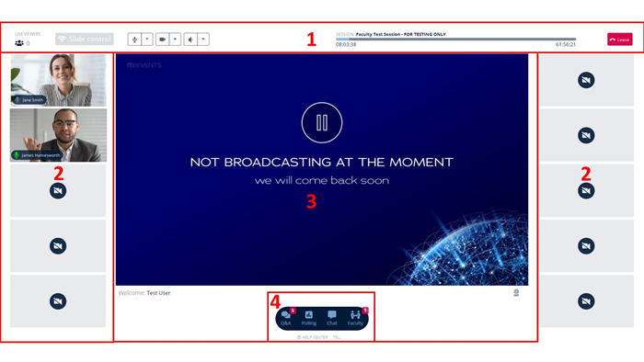Click the session title 'Faculty Test Session'
This screenshot has height=362, width=644.
378,34
